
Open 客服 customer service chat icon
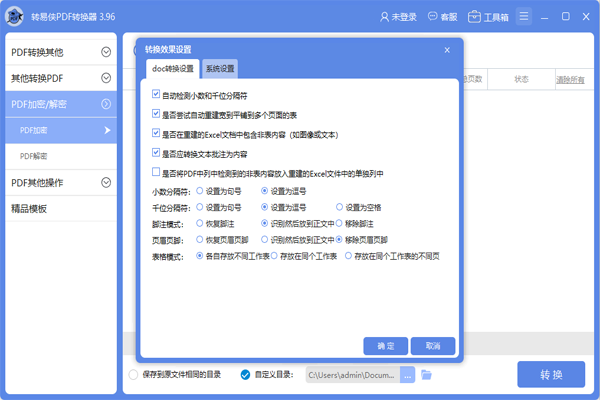[x=434, y=17]
